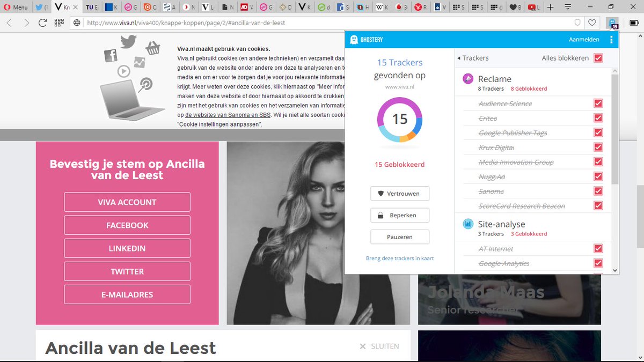Confirm vote via FACEBOOK button

127,225
